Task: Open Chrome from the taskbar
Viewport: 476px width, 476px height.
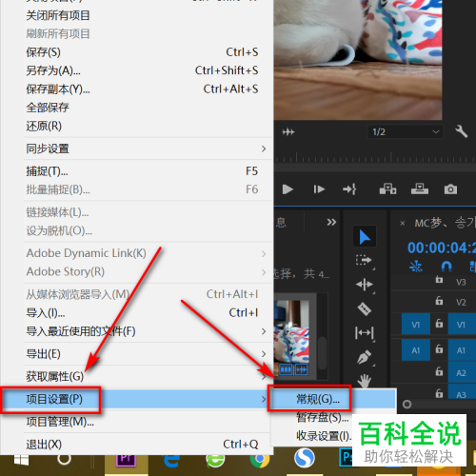Action: click(x=260, y=461)
